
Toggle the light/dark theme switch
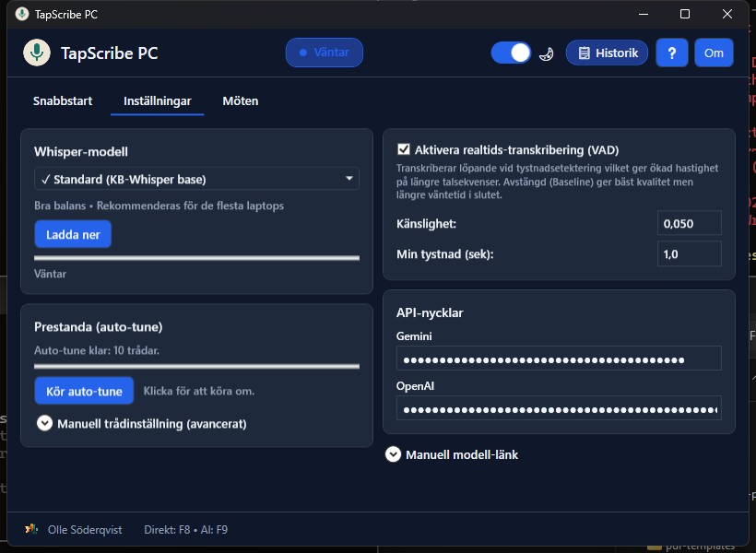tap(511, 53)
